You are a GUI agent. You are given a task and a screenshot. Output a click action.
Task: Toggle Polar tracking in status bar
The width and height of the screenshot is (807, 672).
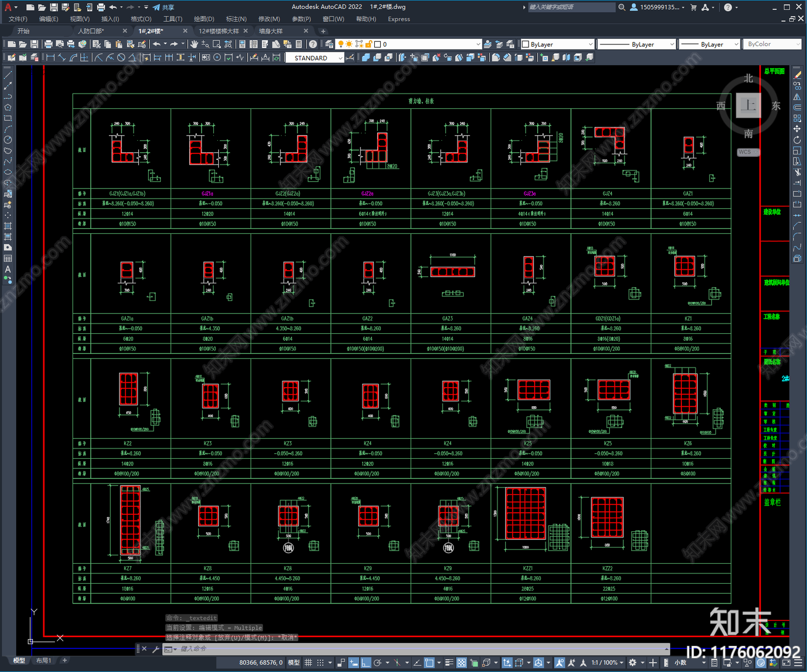point(377,662)
